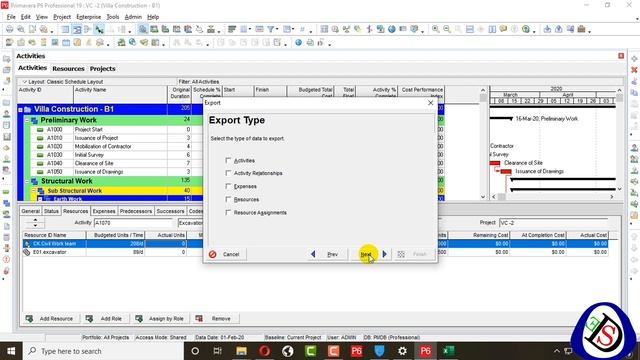Collapse the Sub Structural Work band
640x360 pixels.
tap(34, 191)
